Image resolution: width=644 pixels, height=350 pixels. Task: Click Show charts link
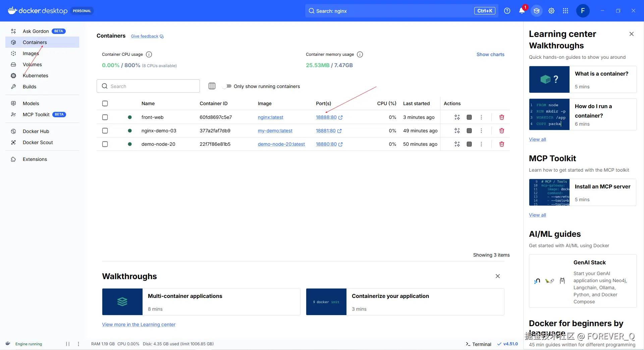point(490,54)
